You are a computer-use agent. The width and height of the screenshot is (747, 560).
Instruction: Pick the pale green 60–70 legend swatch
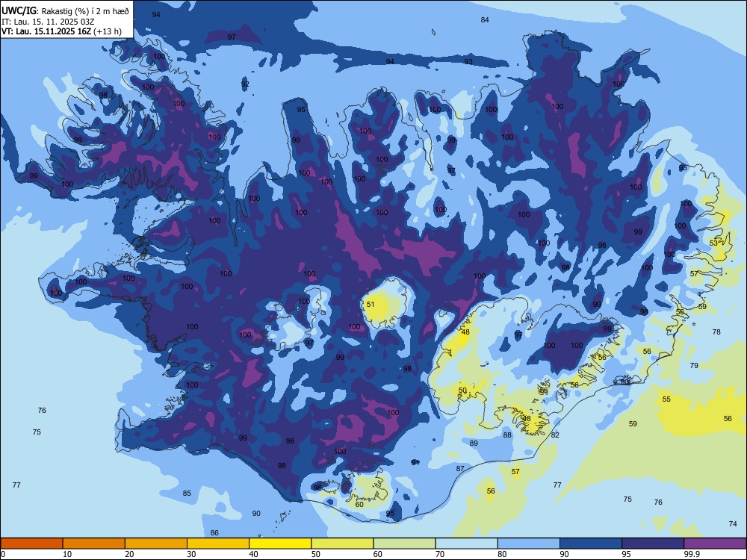click(x=404, y=544)
